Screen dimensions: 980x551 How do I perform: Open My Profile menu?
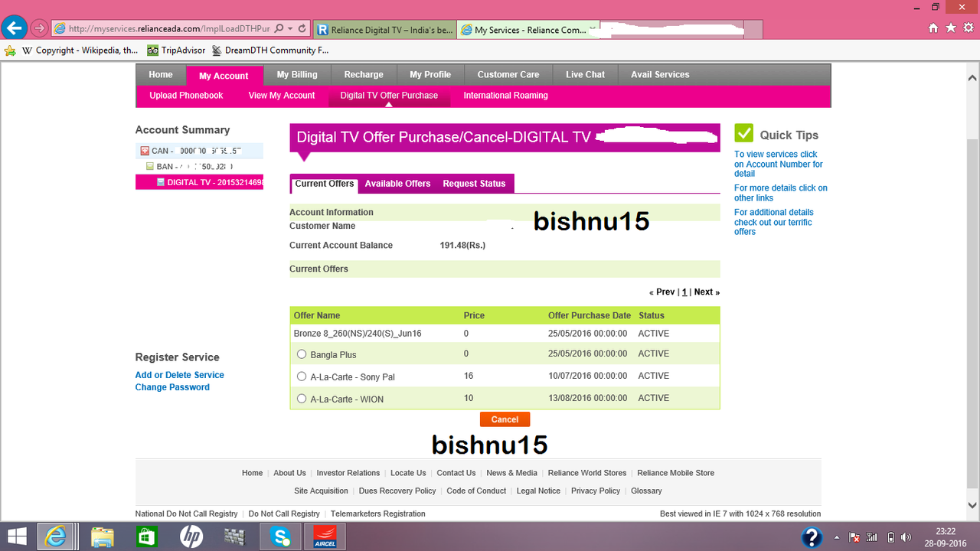pos(430,74)
